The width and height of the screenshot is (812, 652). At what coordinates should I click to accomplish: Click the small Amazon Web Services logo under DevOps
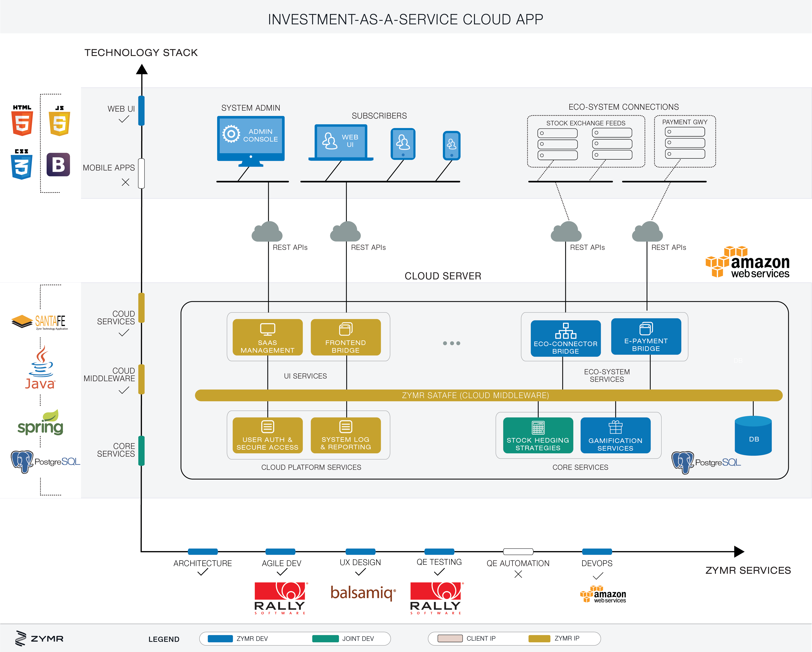click(603, 594)
